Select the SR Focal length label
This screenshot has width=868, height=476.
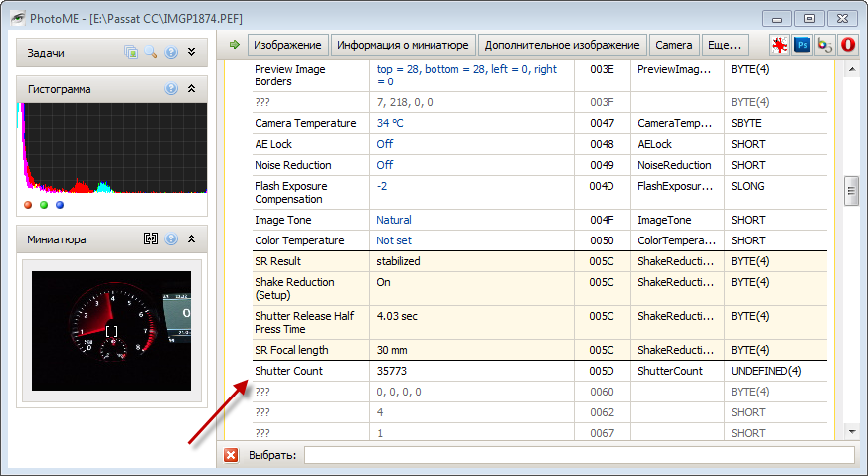[291, 350]
